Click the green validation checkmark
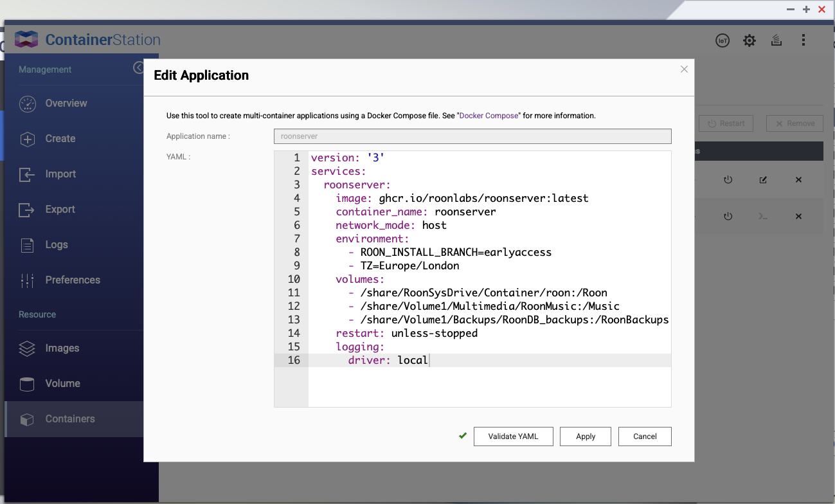The image size is (835, 504). [462, 436]
